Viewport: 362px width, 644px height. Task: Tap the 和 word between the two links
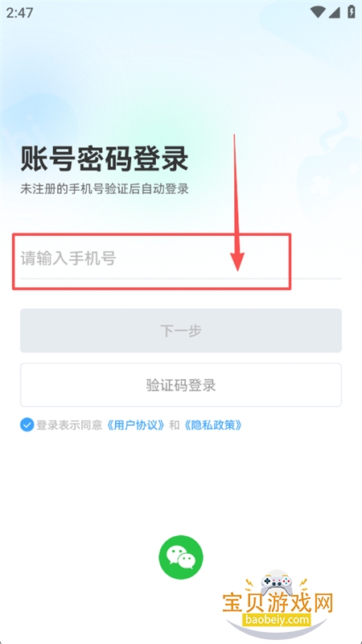(x=175, y=425)
